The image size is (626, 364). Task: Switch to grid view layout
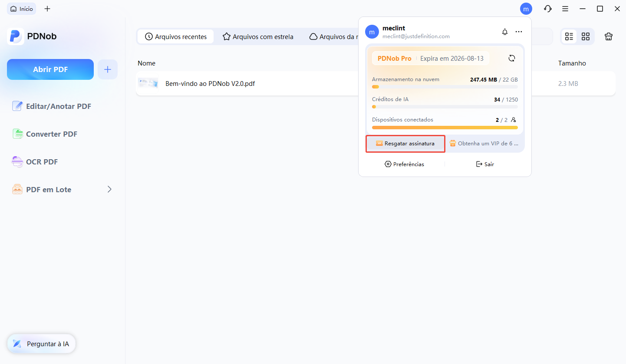[x=586, y=37]
